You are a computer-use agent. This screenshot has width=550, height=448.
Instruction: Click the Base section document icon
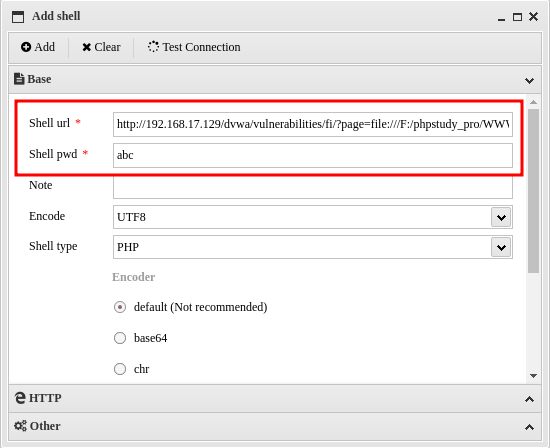(19, 79)
